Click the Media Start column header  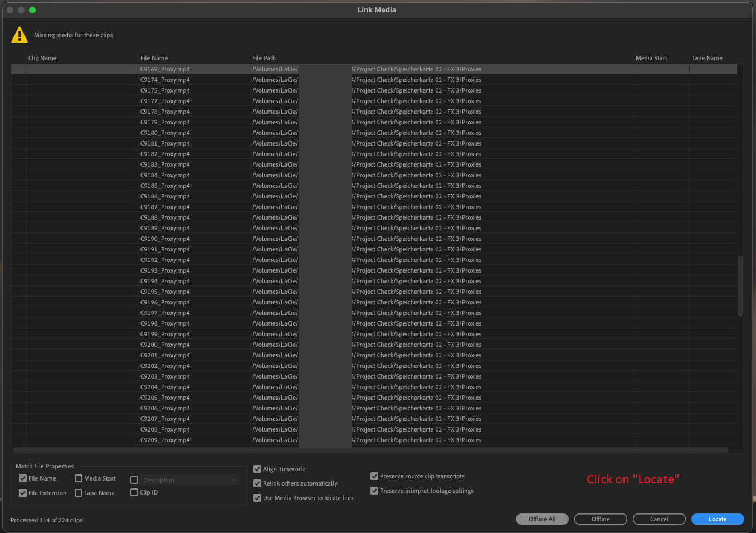pos(651,58)
